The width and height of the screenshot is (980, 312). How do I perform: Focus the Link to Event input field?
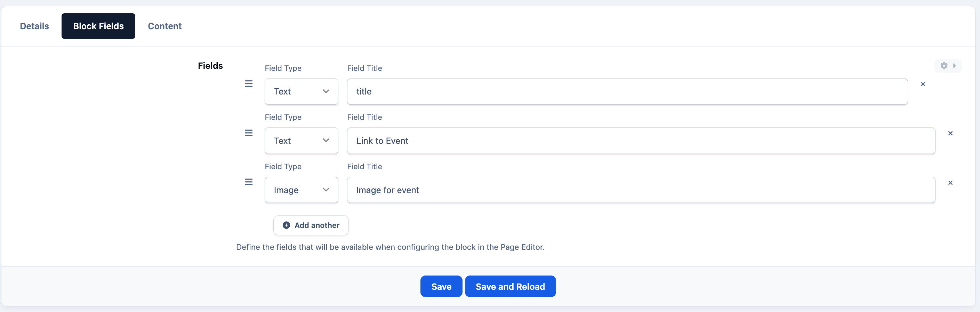641,141
